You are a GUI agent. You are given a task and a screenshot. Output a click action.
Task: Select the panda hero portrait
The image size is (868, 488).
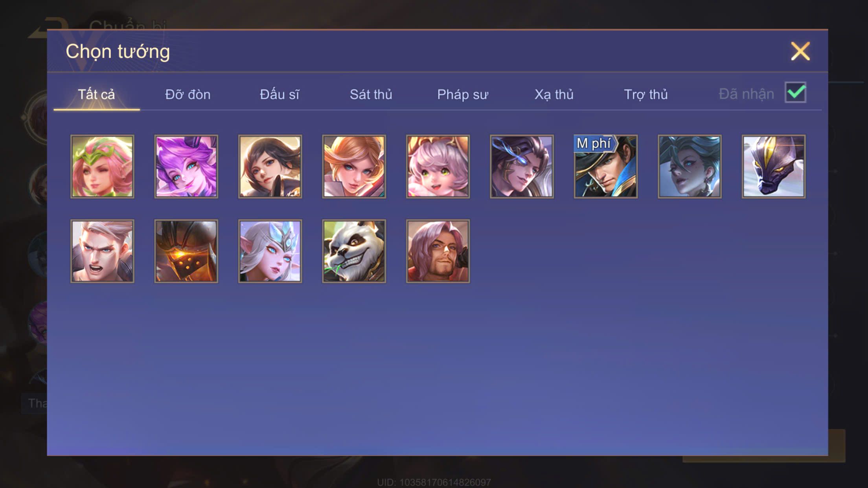click(354, 251)
